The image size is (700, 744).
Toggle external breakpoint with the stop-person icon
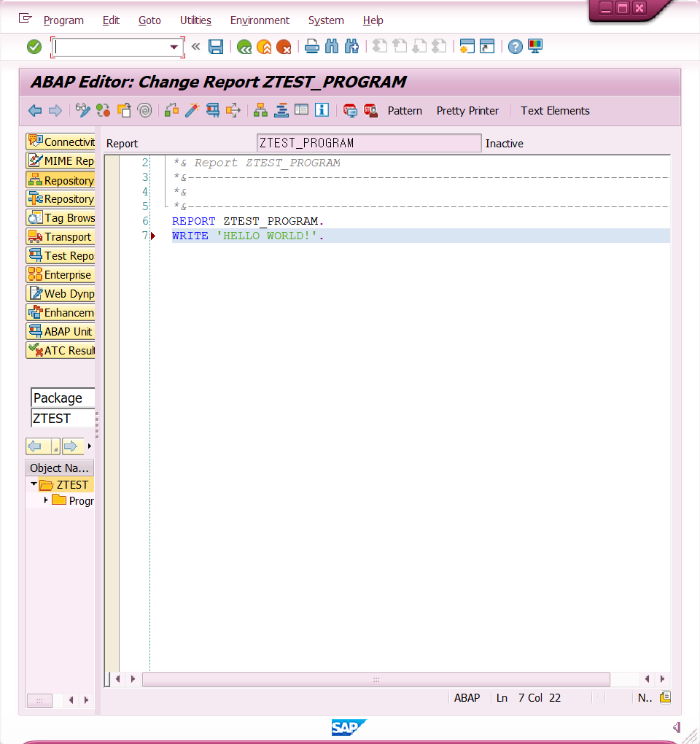point(370,110)
